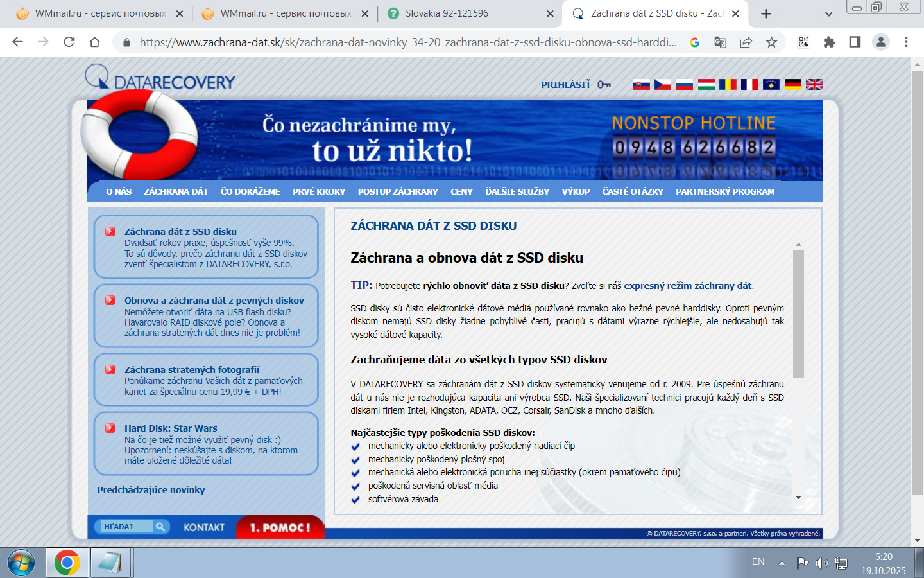The image size is (924, 578).
Task: Open the ZÁCHRANA DÁT menu item
Action: [176, 191]
